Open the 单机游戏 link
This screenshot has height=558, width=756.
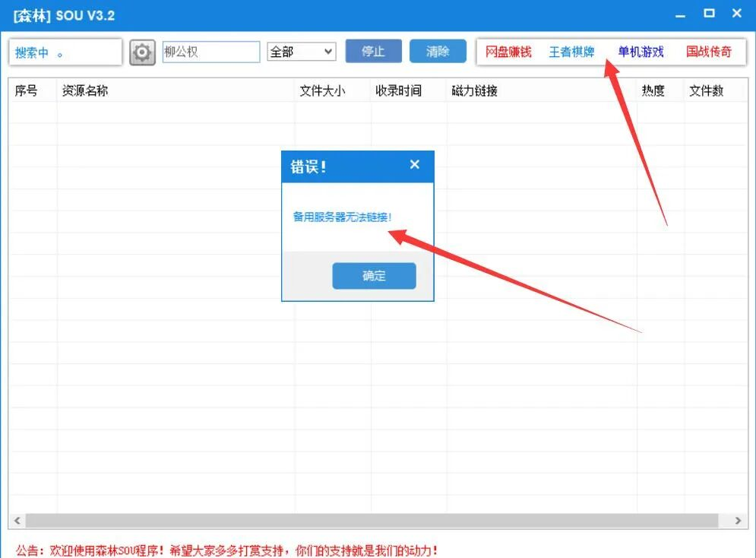pyautogui.click(x=641, y=51)
